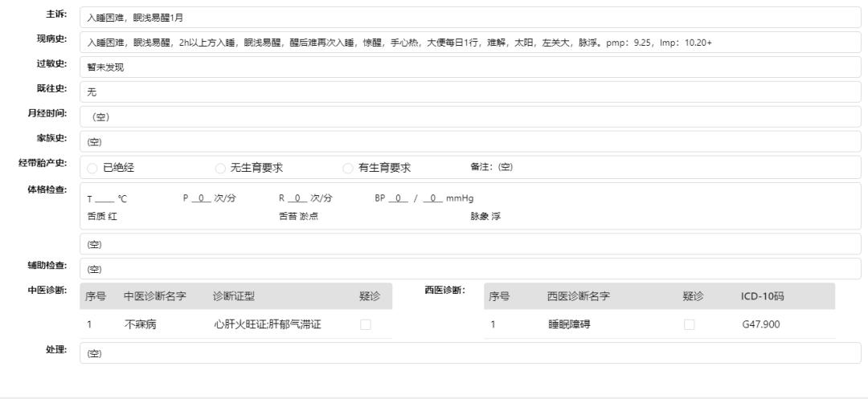Click the R respiration rate value
The height and width of the screenshot is (399, 868).
297,197
